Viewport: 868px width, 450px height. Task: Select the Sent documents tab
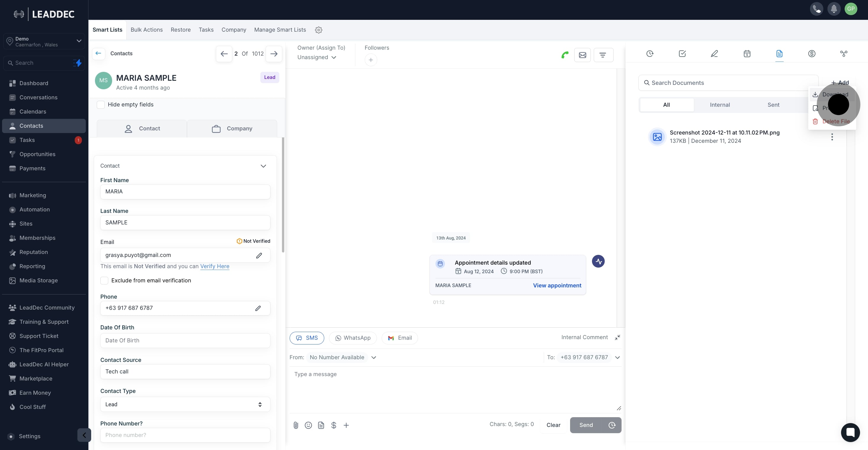pyautogui.click(x=773, y=105)
